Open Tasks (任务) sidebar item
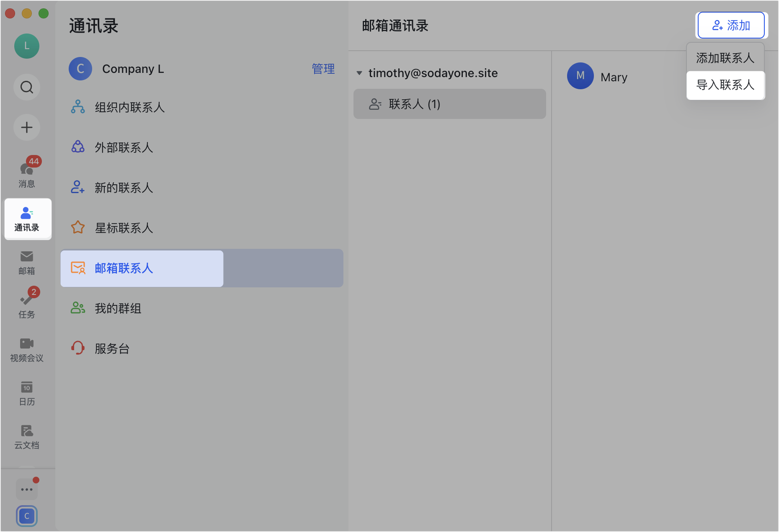Screen dimensions: 779x532 click(27, 303)
